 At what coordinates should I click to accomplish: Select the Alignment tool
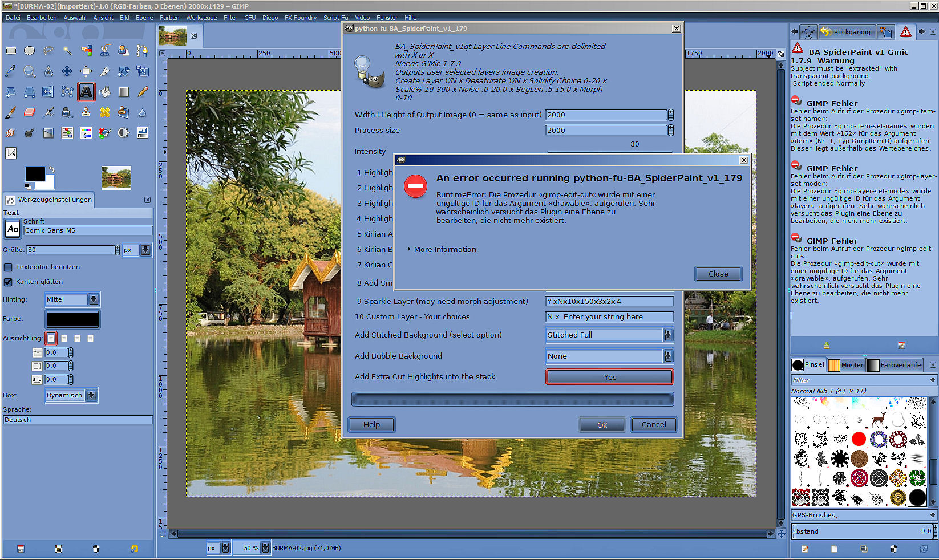click(86, 71)
